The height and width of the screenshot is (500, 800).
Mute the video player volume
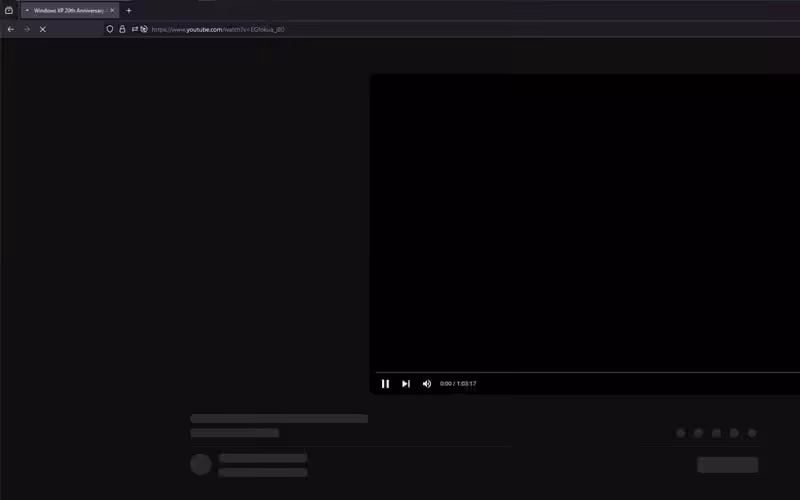[427, 384]
